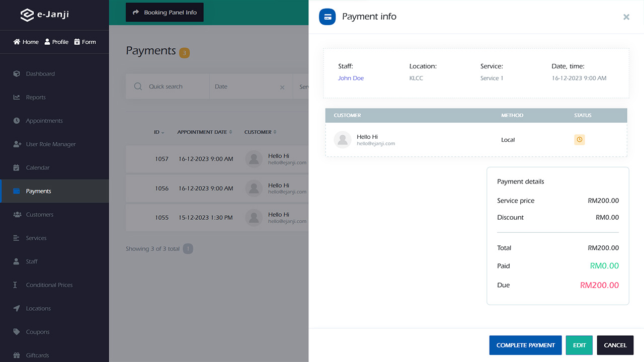This screenshot has height=362, width=644.
Task: Click the Payment info card icon
Action: click(328, 17)
